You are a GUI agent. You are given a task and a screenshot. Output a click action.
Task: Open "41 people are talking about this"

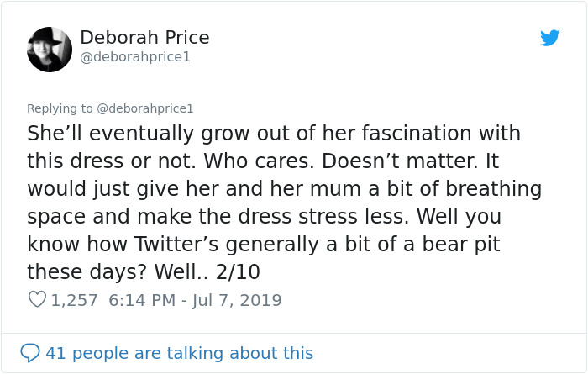click(179, 353)
